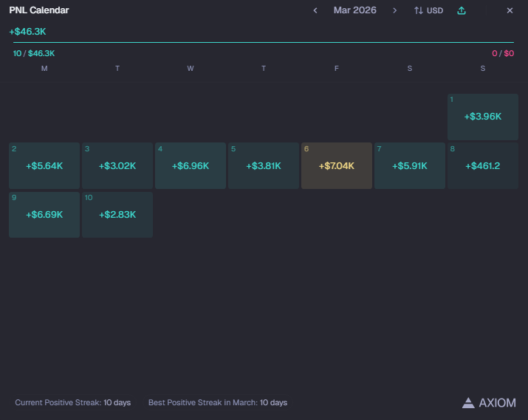Select March 4 cell with +$6.96K
Viewport: 528px width, 420px height.
191,165
